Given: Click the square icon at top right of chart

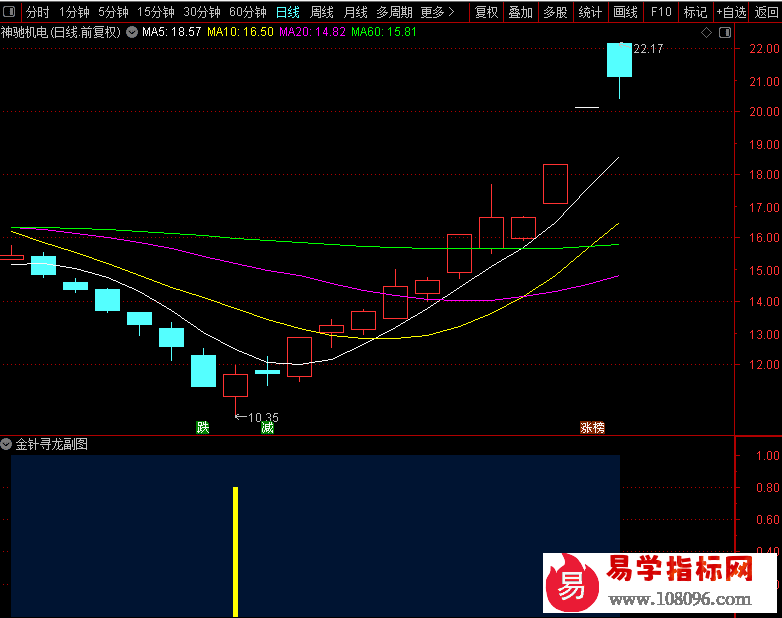Looking at the screenshot, I should pos(724,32).
